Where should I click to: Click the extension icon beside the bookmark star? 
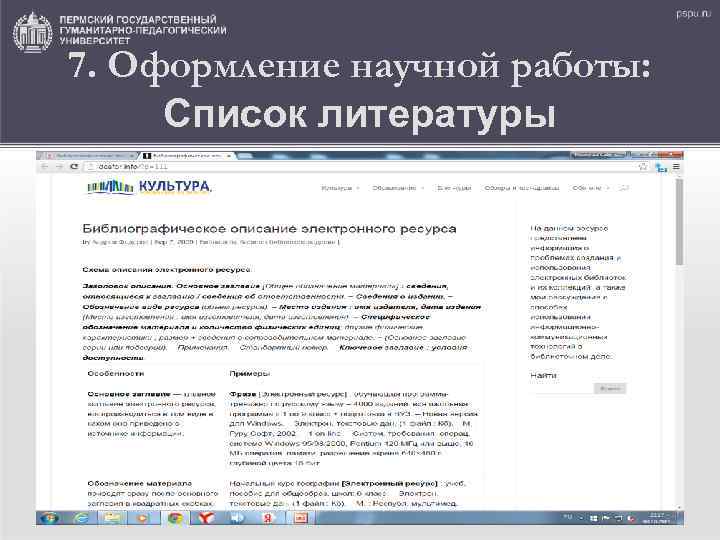[661, 168]
